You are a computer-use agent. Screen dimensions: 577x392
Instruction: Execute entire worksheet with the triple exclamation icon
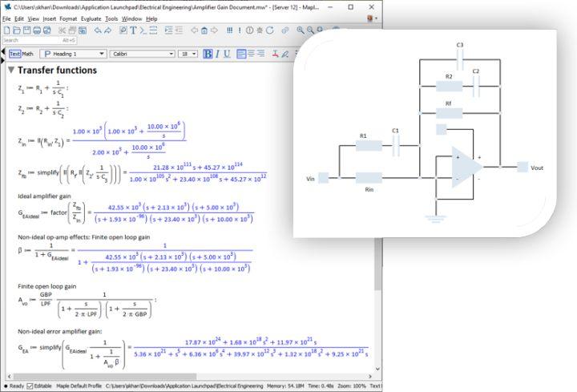point(230,30)
